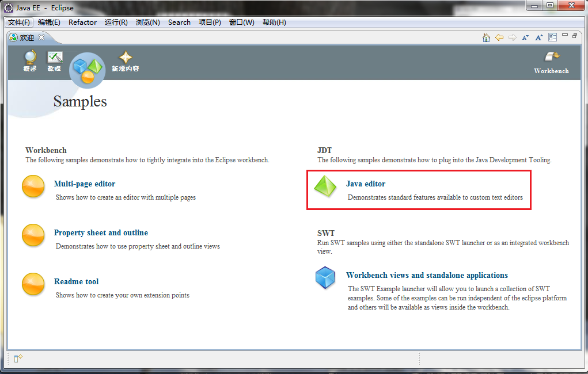Close the Eclipse window

[x=571, y=6]
